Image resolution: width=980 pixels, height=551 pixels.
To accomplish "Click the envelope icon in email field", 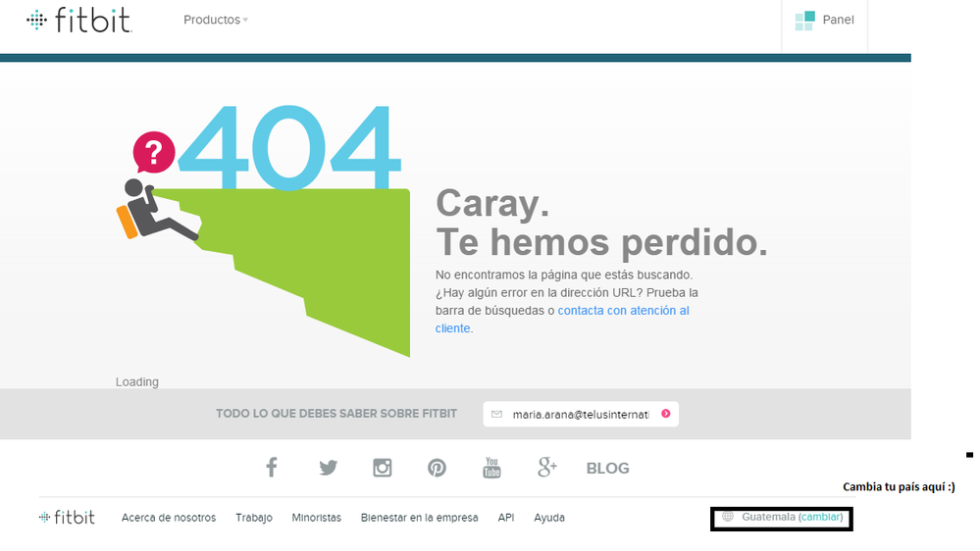I will click(x=497, y=414).
